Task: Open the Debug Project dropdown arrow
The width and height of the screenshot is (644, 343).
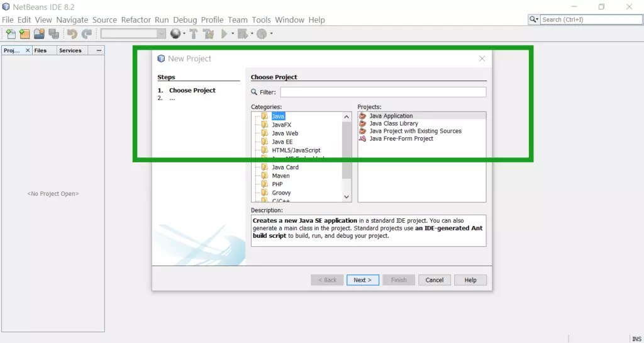Action: pos(252,34)
